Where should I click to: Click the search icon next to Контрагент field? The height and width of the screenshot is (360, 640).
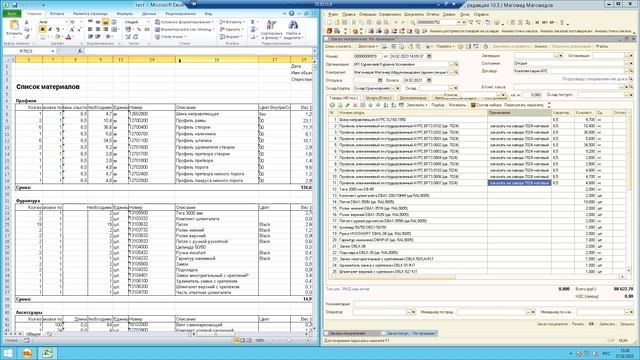(x=456, y=72)
